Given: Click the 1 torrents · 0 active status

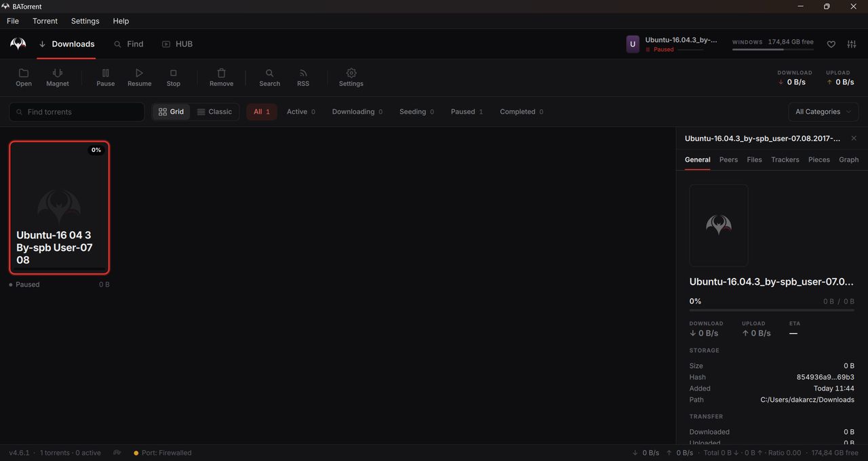Looking at the screenshot, I should 71,453.
